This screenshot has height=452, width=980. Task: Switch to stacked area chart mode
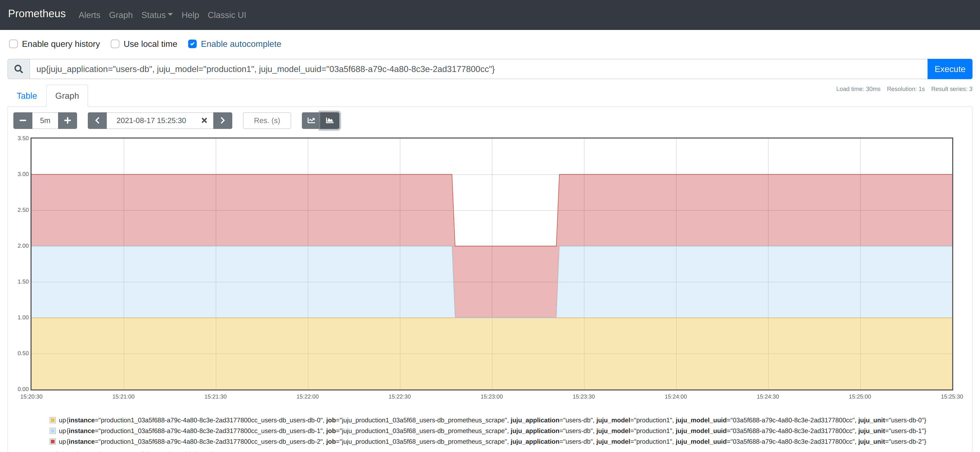(330, 121)
